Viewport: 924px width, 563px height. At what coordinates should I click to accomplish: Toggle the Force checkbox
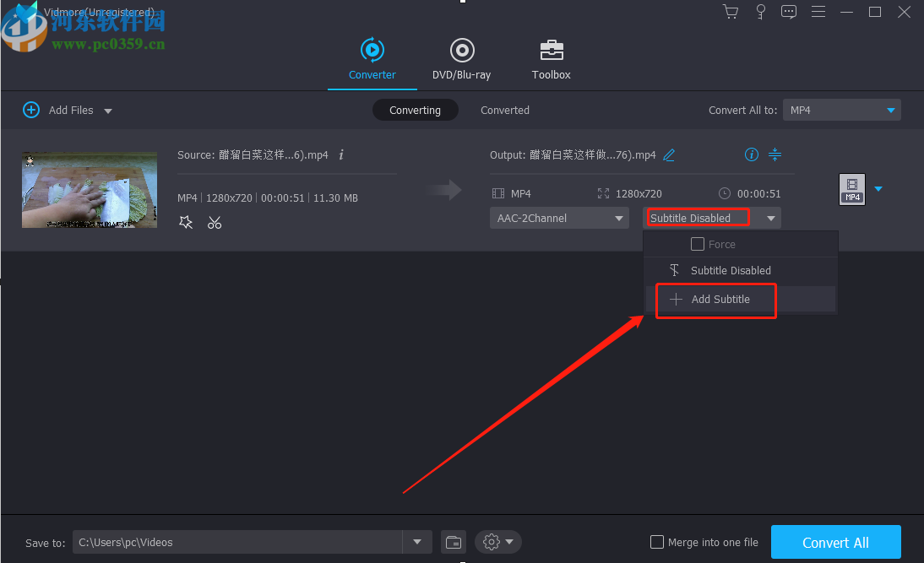tap(698, 244)
